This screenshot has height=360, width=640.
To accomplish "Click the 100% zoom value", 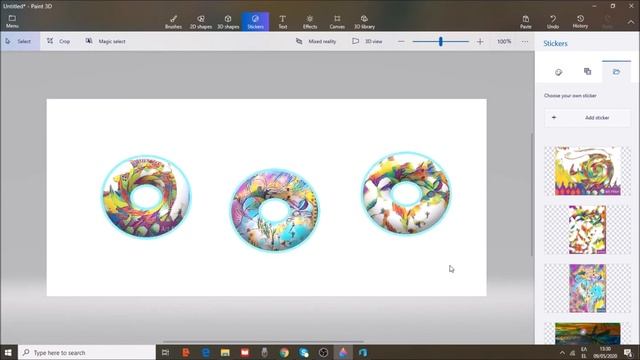I will (x=504, y=41).
